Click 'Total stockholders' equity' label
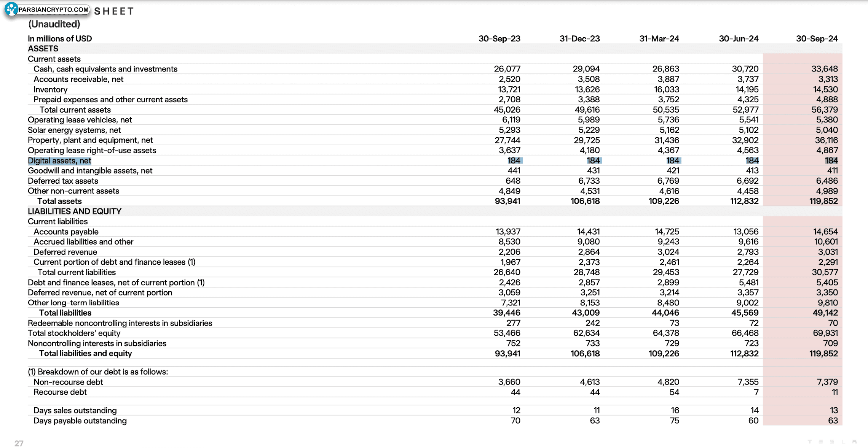868x448 pixels. click(x=74, y=333)
